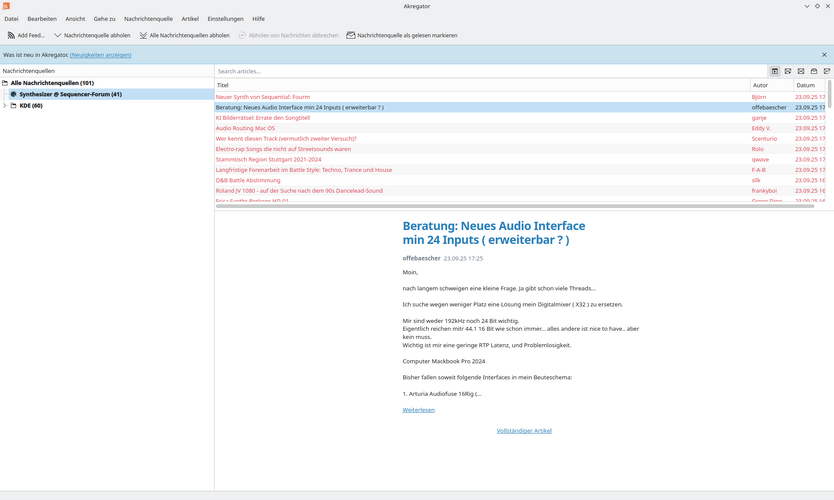Click Alle Nachrichtenquellen abholen in toolbar
This screenshot has width=834, height=500.
click(x=184, y=35)
